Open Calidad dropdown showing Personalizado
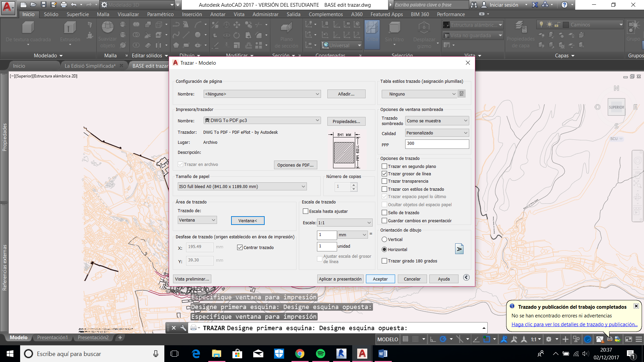 point(437,133)
